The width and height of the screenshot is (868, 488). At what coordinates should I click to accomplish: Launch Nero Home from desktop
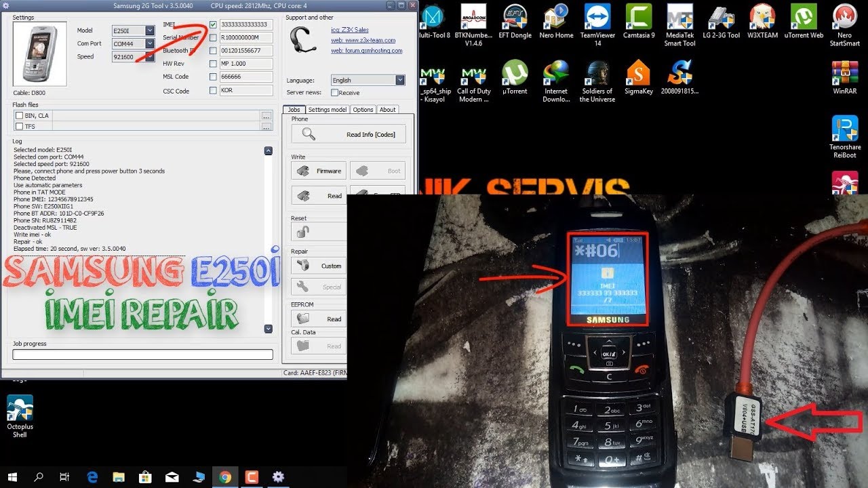pyautogui.click(x=556, y=21)
